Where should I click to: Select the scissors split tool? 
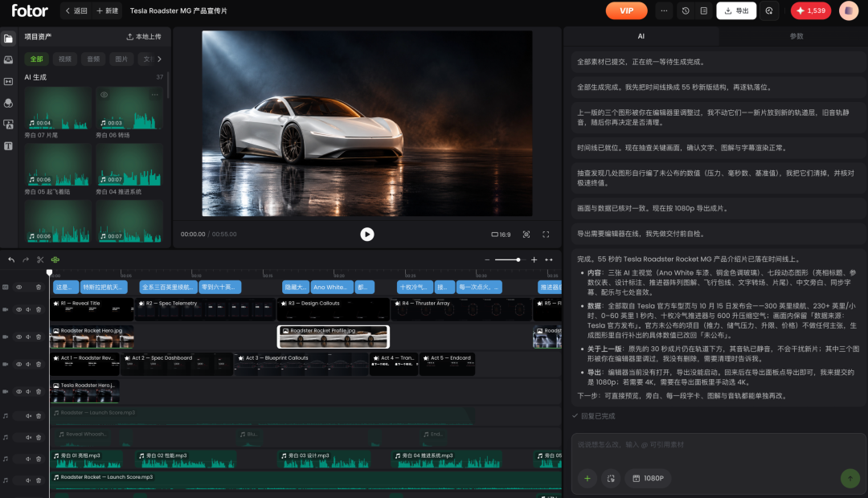(x=40, y=259)
